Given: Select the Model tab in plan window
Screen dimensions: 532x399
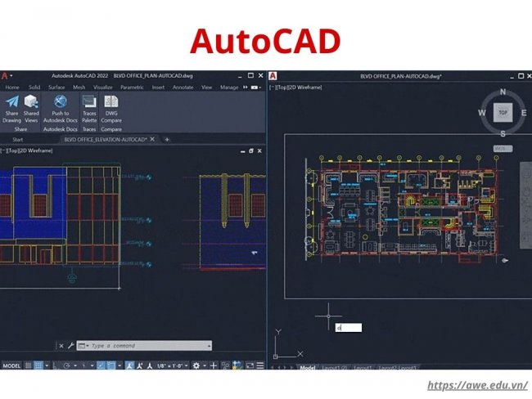Looking at the screenshot, I should (308, 367).
